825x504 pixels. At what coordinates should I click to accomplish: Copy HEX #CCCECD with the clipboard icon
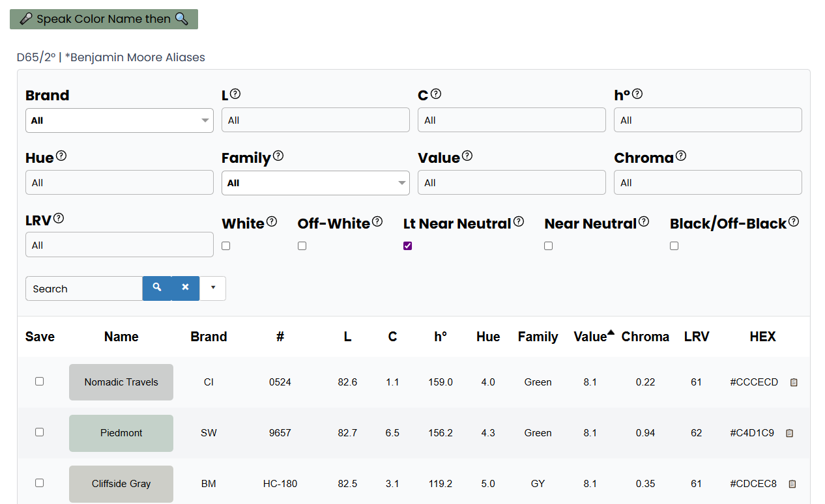794,383
